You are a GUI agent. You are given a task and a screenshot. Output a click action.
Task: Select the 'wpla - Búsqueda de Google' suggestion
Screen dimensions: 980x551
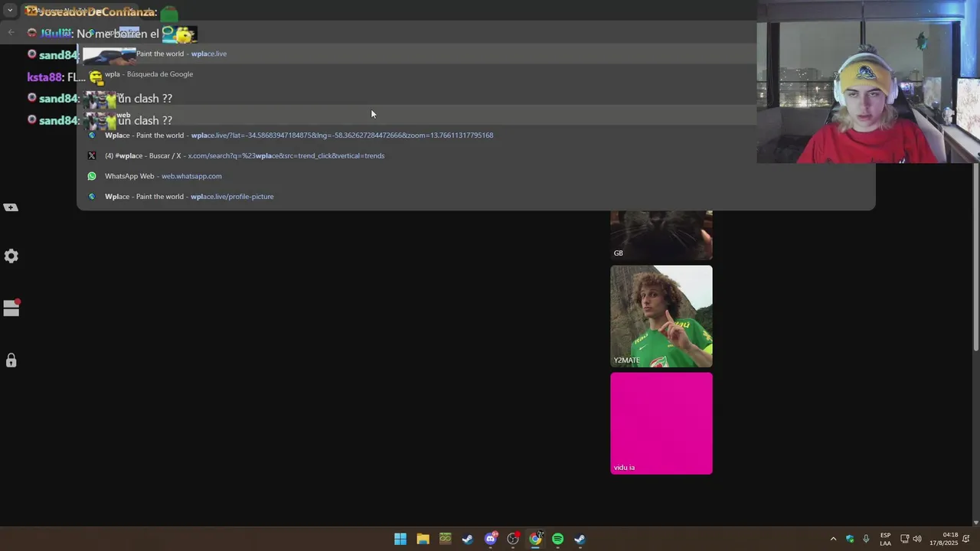[x=475, y=74]
